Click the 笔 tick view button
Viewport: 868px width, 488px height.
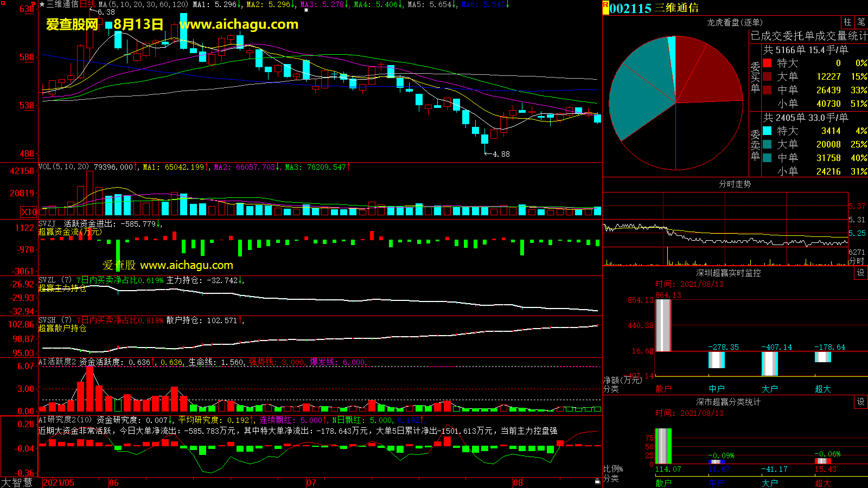pyautogui.click(x=861, y=22)
